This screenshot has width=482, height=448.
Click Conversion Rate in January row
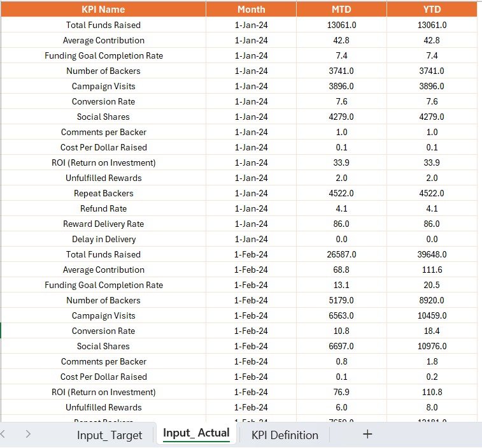click(x=103, y=101)
